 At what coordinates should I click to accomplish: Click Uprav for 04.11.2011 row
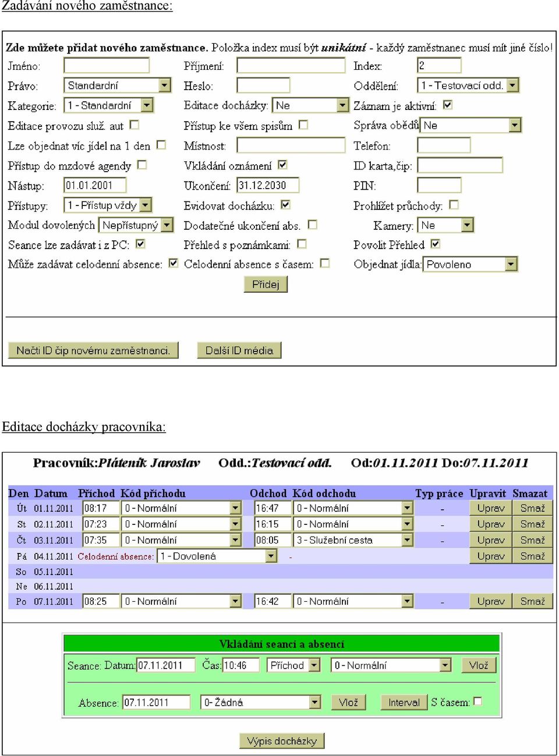491,556
